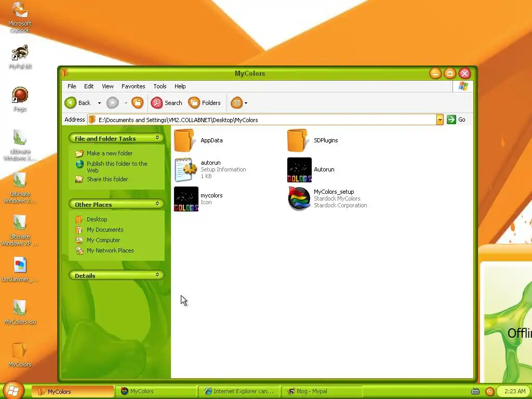532x399 pixels.
Task: Expand the address bar dropdown
Action: pos(440,119)
